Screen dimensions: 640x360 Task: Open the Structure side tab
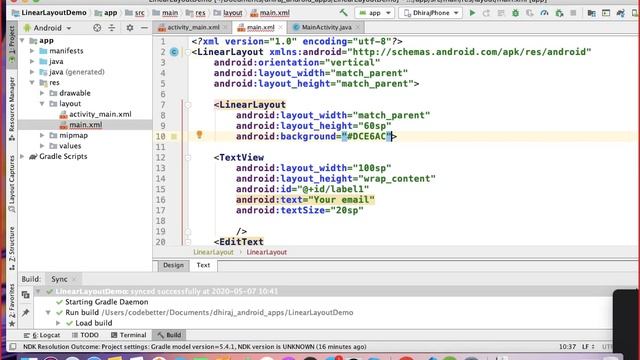click(x=12, y=248)
